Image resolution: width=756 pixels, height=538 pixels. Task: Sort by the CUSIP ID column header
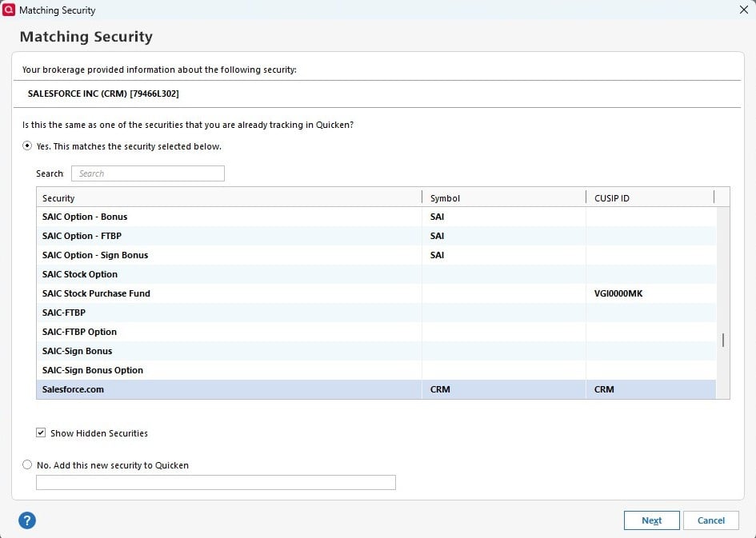coord(650,197)
